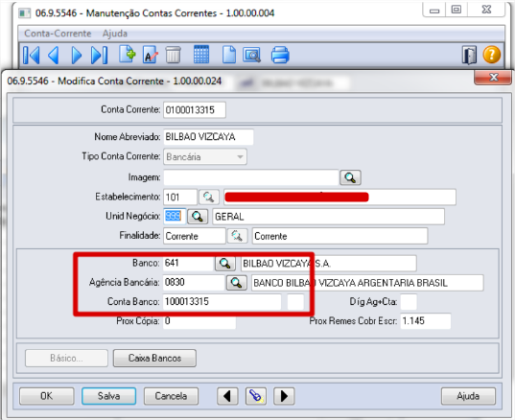Search for an Imagem file

[350, 177]
